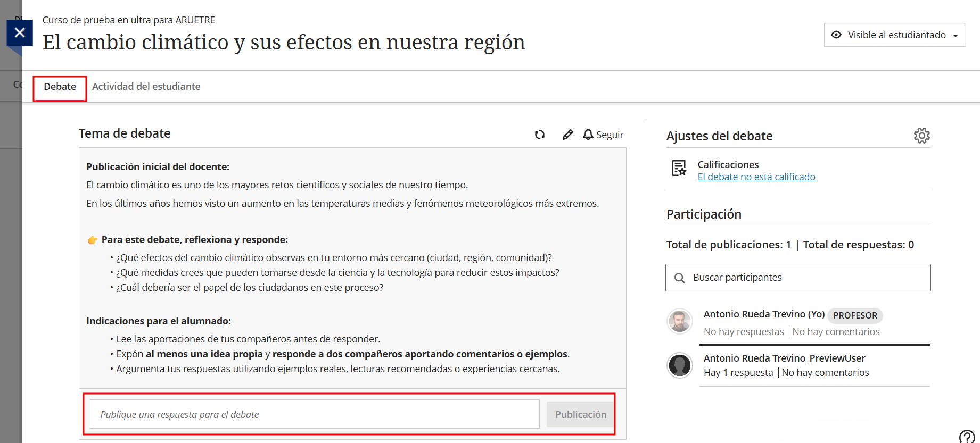
Task: Close the debate panel with X button
Action: pyautogui.click(x=20, y=33)
